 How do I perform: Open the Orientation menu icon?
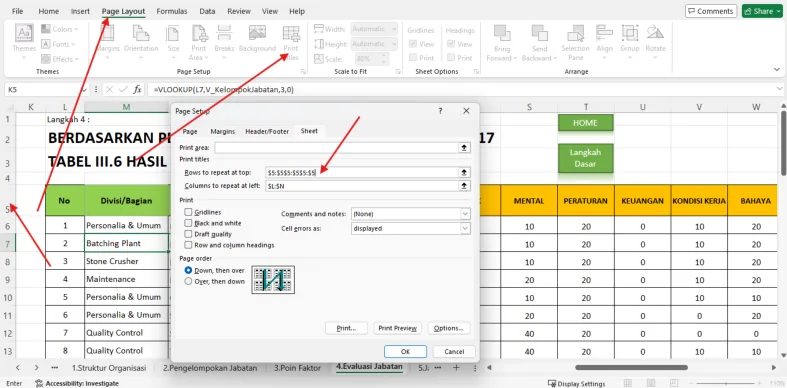click(141, 33)
